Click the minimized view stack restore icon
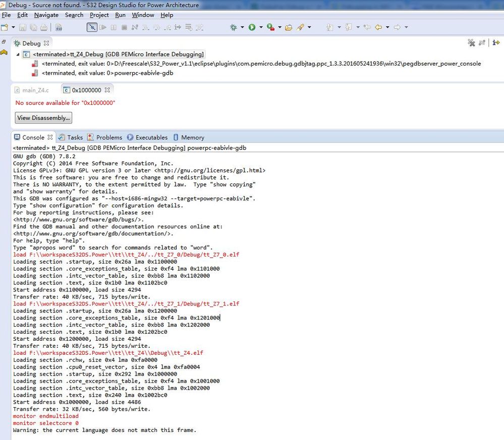The image size is (504, 440). 4,42
